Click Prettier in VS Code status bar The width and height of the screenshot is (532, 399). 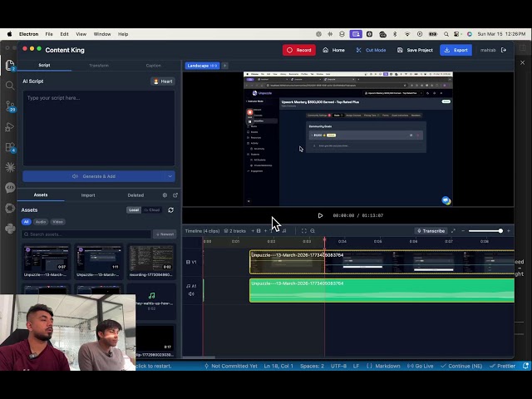[502, 366]
